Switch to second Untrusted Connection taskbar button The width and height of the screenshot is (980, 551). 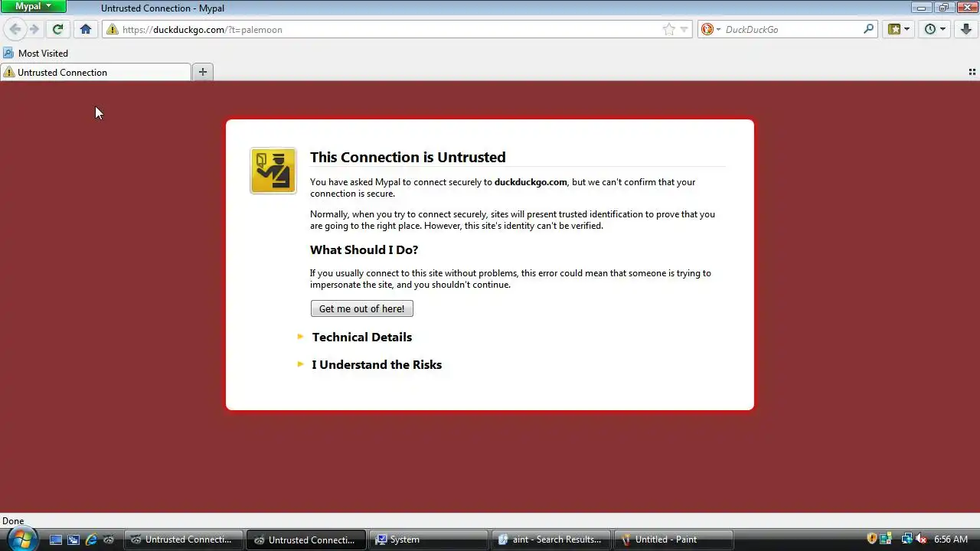305,540
